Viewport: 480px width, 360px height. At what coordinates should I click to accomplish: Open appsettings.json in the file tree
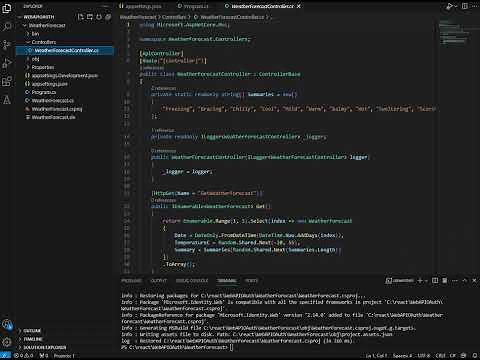coord(65,84)
